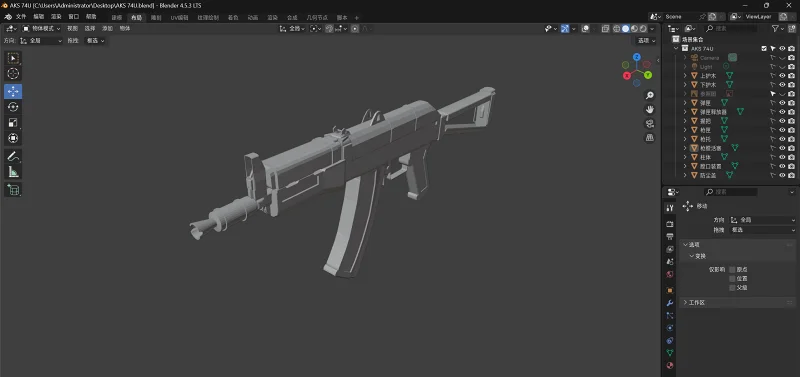Toggle AKS 74U collection exclude checkbox

[x=764, y=48]
